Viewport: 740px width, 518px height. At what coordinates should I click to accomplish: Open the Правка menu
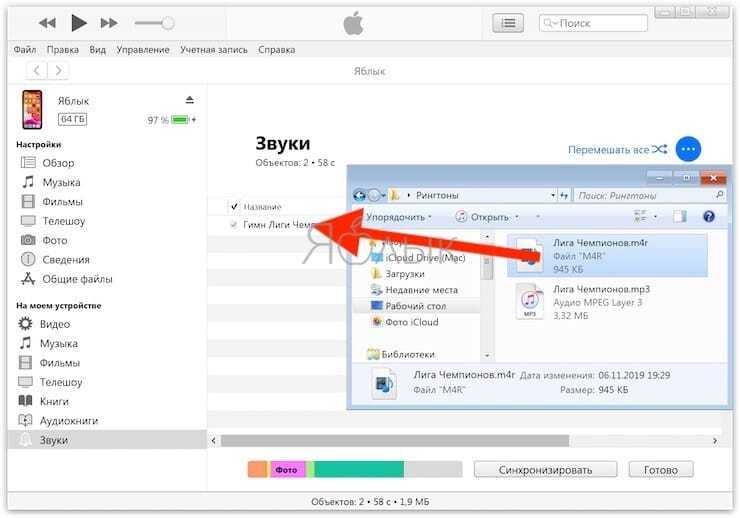pos(62,50)
